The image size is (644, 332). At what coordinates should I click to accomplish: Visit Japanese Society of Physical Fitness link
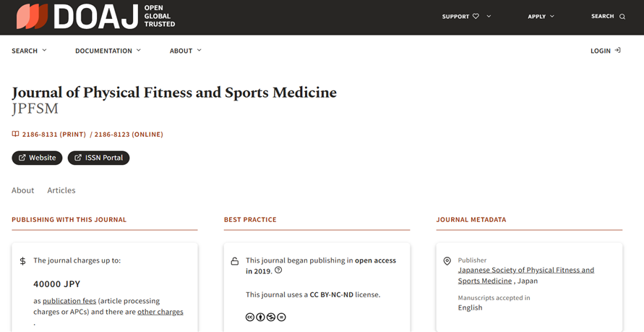coord(525,271)
